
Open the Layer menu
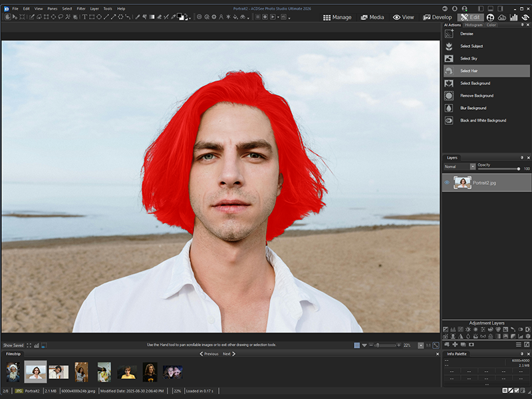tap(94, 9)
